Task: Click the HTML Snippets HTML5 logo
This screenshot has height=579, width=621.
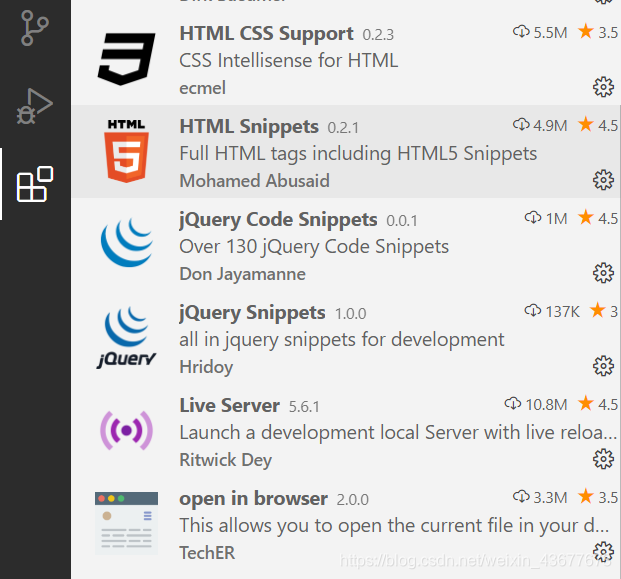Action: (126, 151)
